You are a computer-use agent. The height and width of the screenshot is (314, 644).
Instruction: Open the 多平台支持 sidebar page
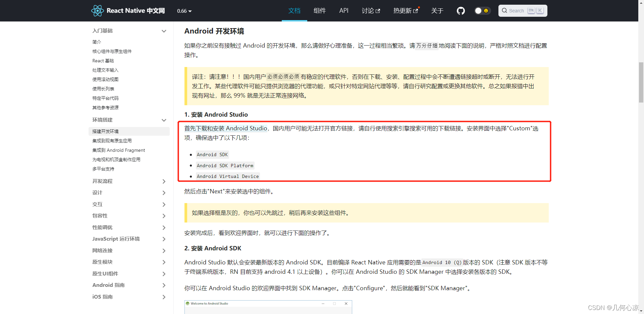pos(103,169)
